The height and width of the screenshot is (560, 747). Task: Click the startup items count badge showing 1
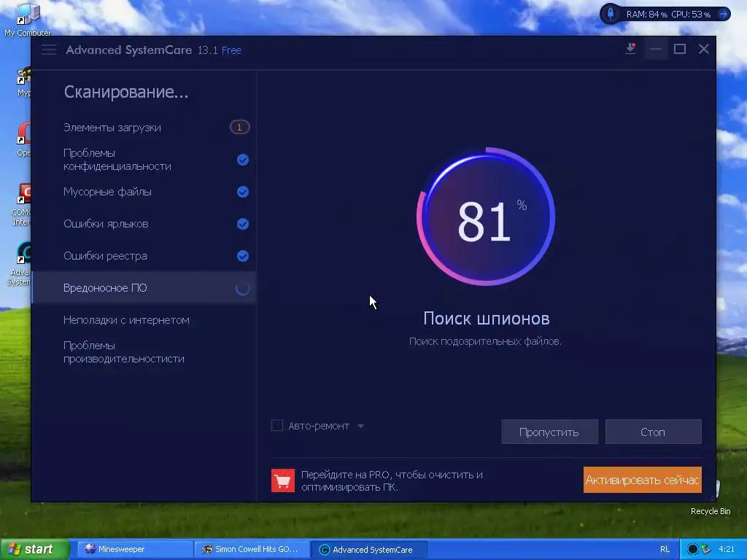point(239,127)
